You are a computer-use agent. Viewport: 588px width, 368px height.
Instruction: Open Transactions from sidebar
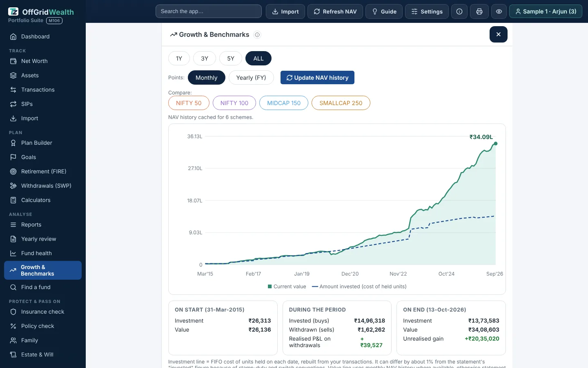click(x=43, y=90)
